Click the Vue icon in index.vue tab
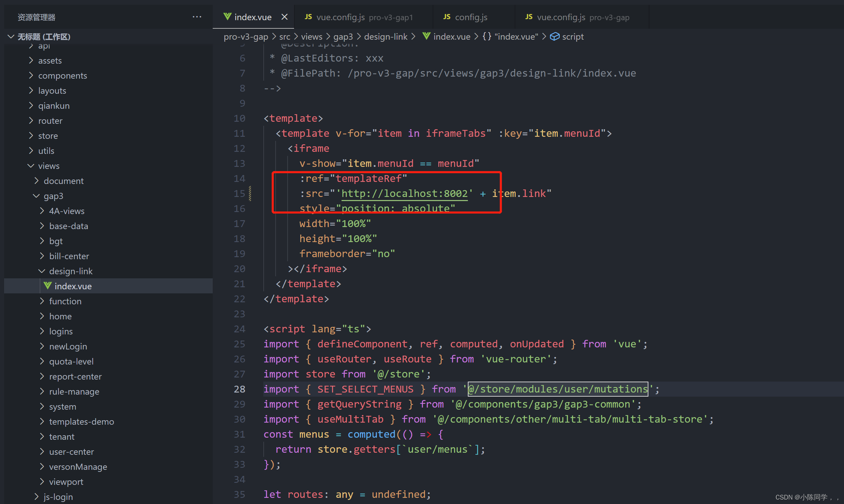 227,16
